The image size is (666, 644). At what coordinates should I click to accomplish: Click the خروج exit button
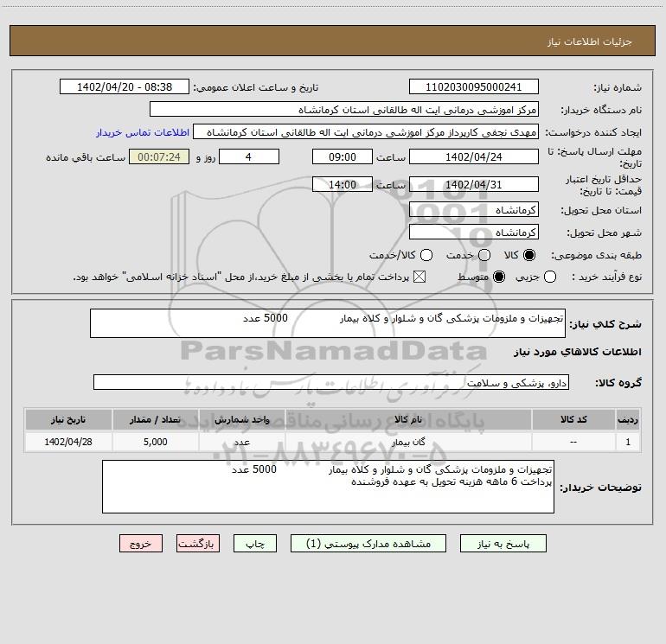[x=141, y=544]
